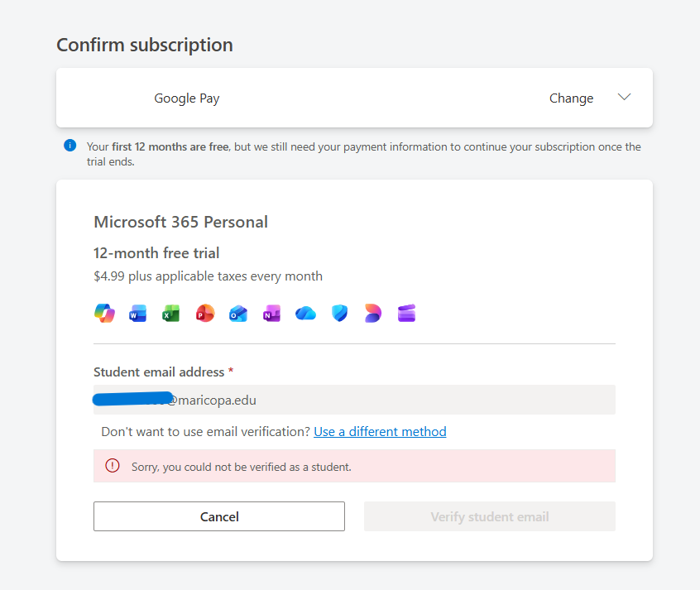700x590 pixels.
Task: Click the student verification error message
Action: (x=242, y=467)
